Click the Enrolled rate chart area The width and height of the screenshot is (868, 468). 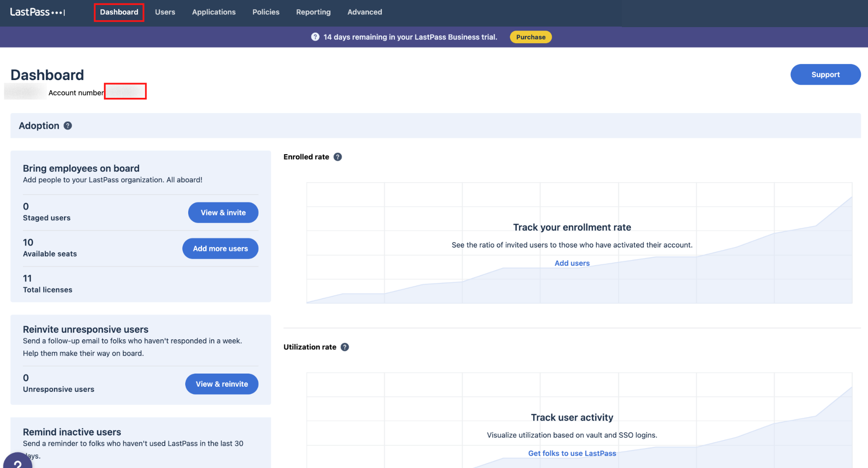tap(579, 243)
